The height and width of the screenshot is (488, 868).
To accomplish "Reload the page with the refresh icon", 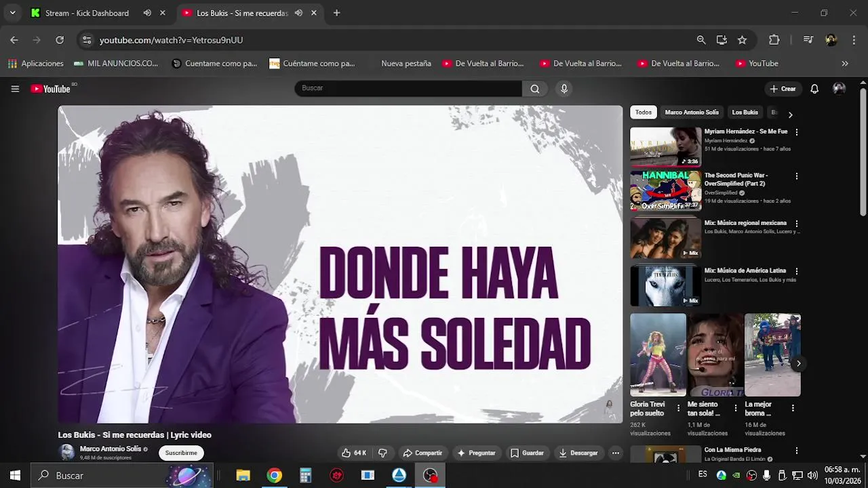I will point(60,40).
